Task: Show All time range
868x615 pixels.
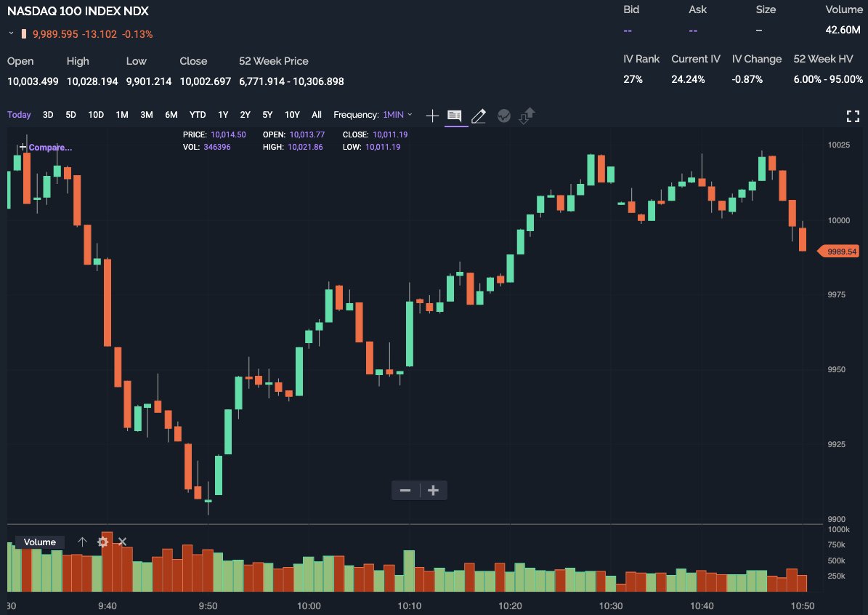Action: 317,115
